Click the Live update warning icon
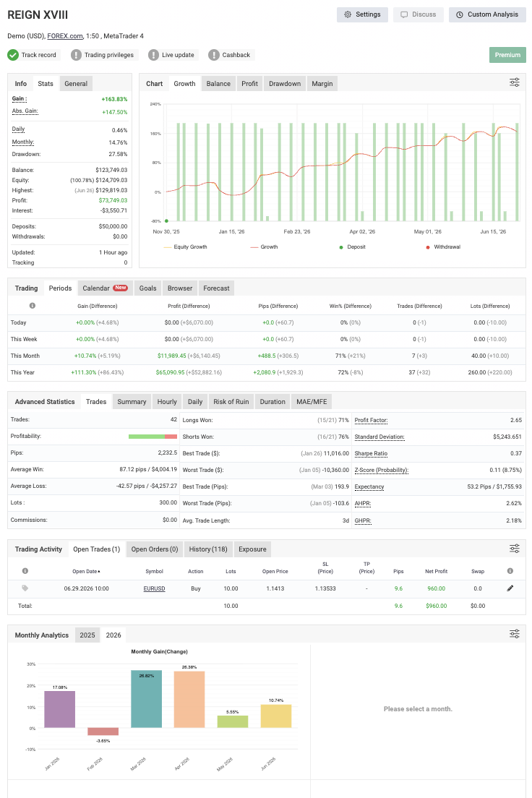The width and height of the screenshot is (532, 798). click(x=154, y=55)
